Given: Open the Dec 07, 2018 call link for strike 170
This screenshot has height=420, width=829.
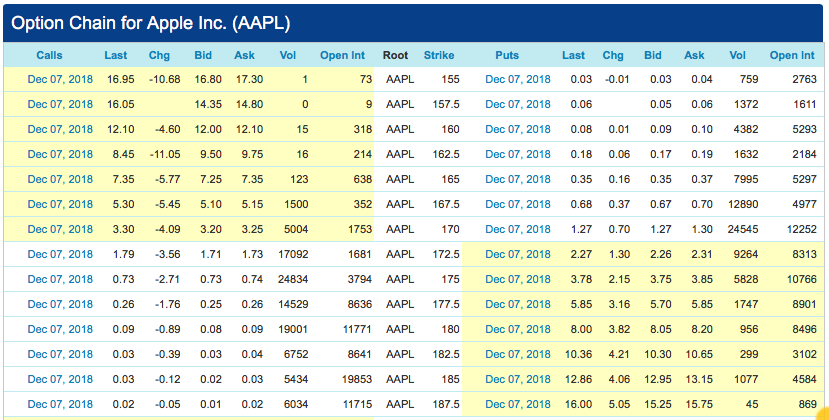Looking at the screenshot, I should pos(60,229).
